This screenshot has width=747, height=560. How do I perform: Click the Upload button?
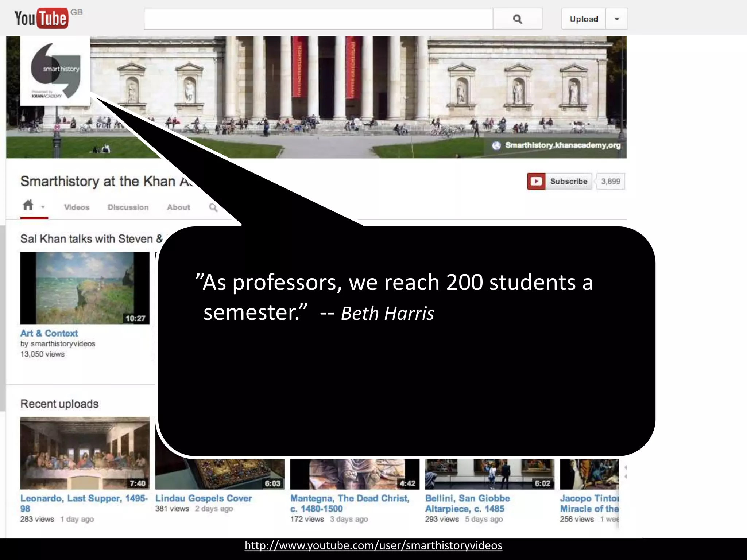pyautogui.click(x=584, y=19)
